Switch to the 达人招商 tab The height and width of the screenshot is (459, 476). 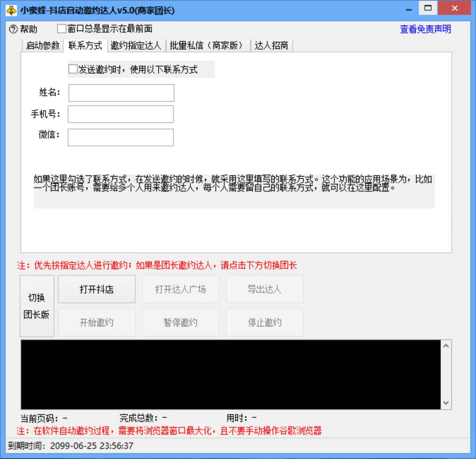coord(272,46)
